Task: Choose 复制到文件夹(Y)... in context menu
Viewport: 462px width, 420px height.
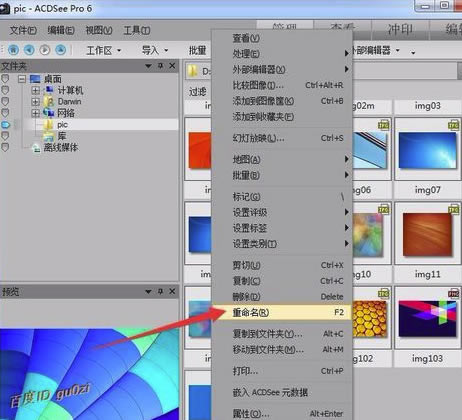Action: pos(282,334)
